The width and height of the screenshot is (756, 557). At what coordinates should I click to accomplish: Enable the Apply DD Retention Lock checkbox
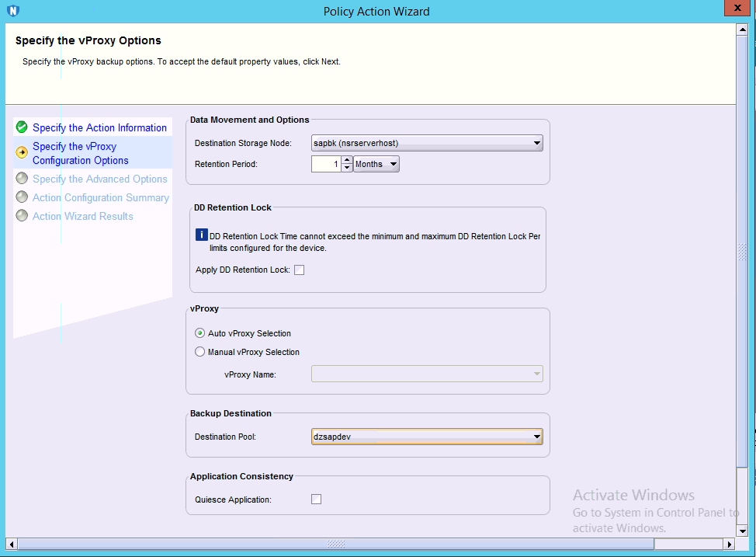300,270
